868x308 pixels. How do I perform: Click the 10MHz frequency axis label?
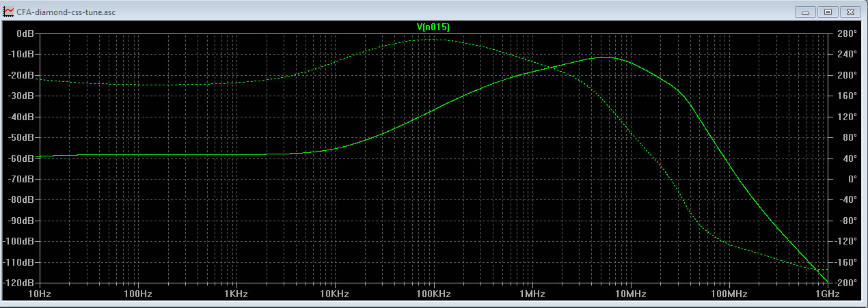(x=629, y=294)
